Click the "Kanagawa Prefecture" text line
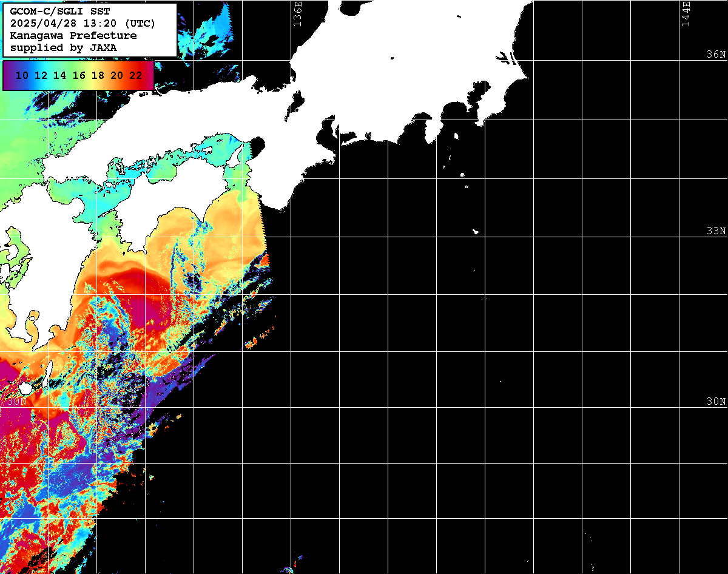 [x=73, y=36]
